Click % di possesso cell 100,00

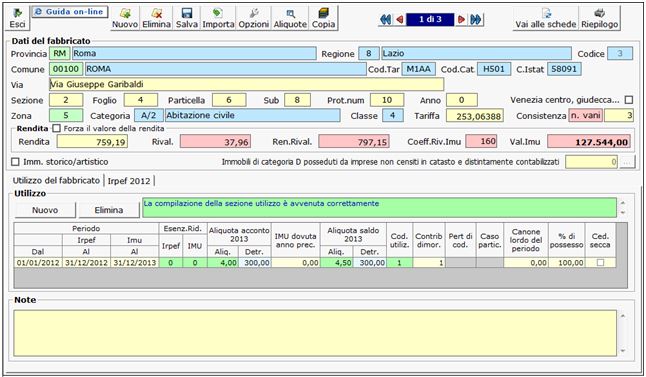coord(567,262)
